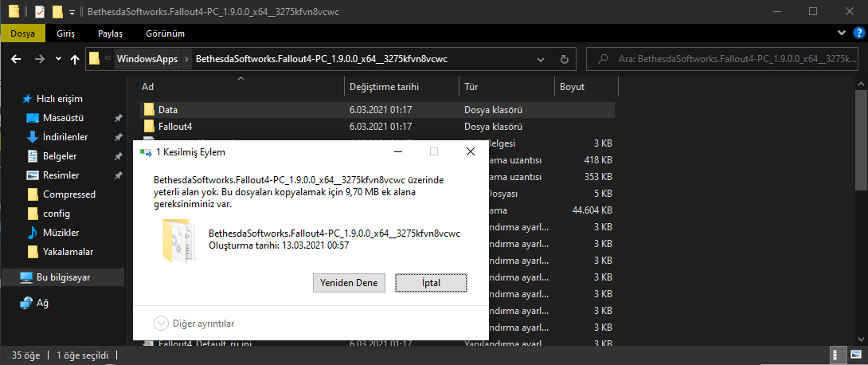The image size is (868, 365).
Task: Refresh the current folder view
Action: 564,59
